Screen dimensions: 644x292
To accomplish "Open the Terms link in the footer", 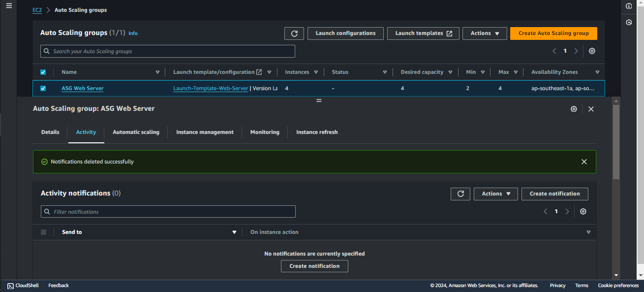I will coord(582,286).
